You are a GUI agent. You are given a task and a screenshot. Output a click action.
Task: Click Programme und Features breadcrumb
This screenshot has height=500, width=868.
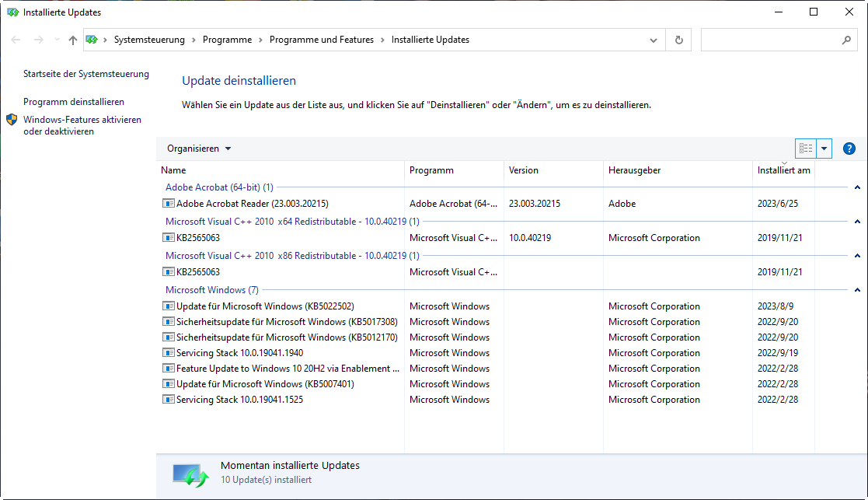click(x=322, y=40)
